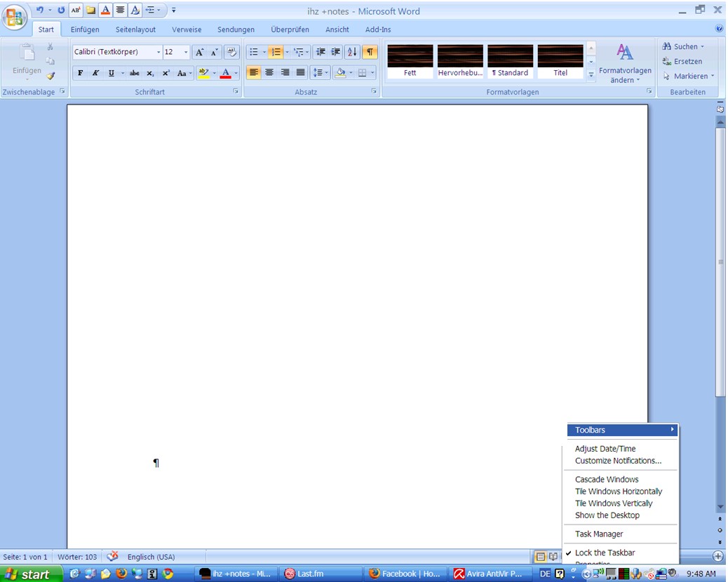Screen dimensions: 728x582
Task: Toggle italic (K) formatting
Action: coord(95,73)
